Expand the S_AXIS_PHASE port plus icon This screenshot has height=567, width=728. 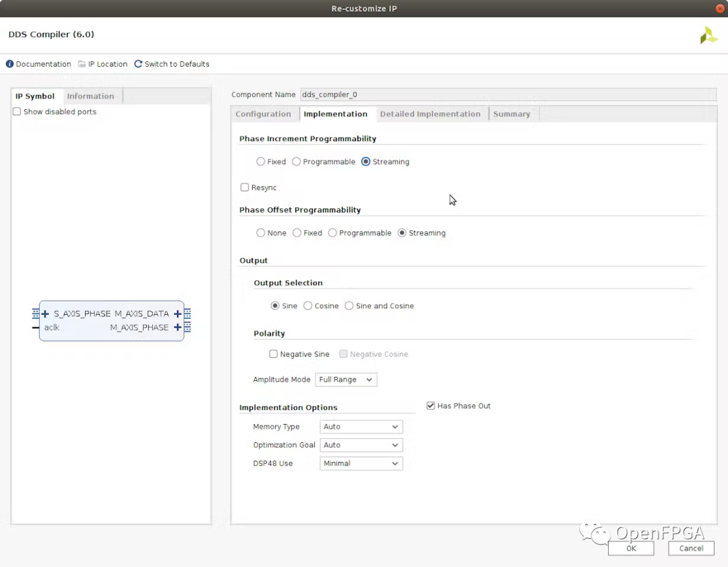pos(45,314)
